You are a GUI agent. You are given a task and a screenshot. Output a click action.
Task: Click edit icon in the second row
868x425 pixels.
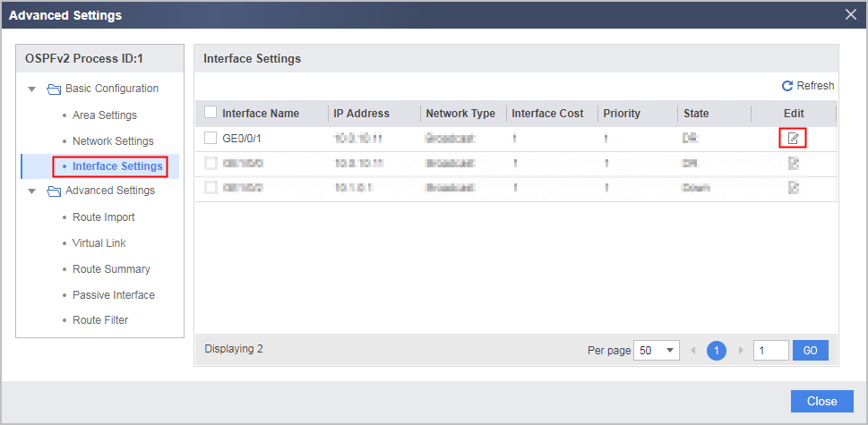[x=794, y=163]
